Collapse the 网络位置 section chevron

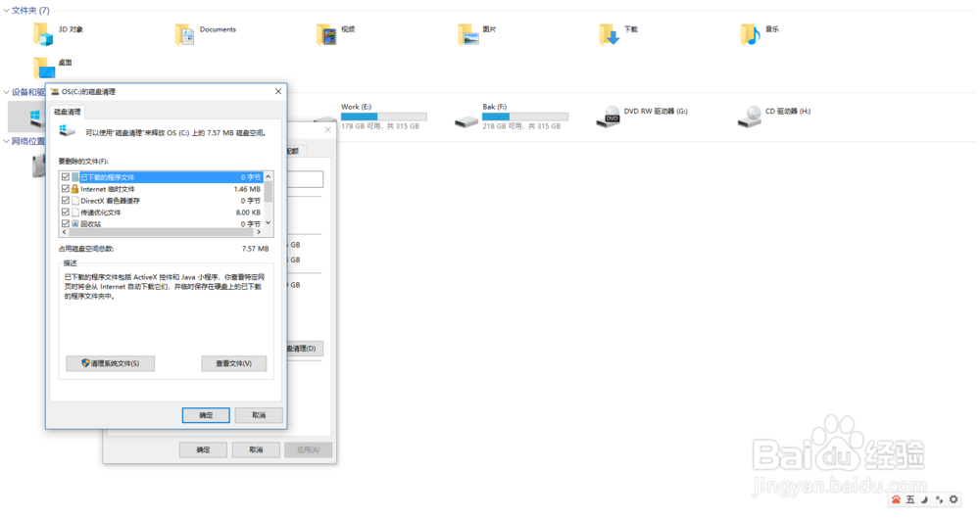click(x=6, y=142)
